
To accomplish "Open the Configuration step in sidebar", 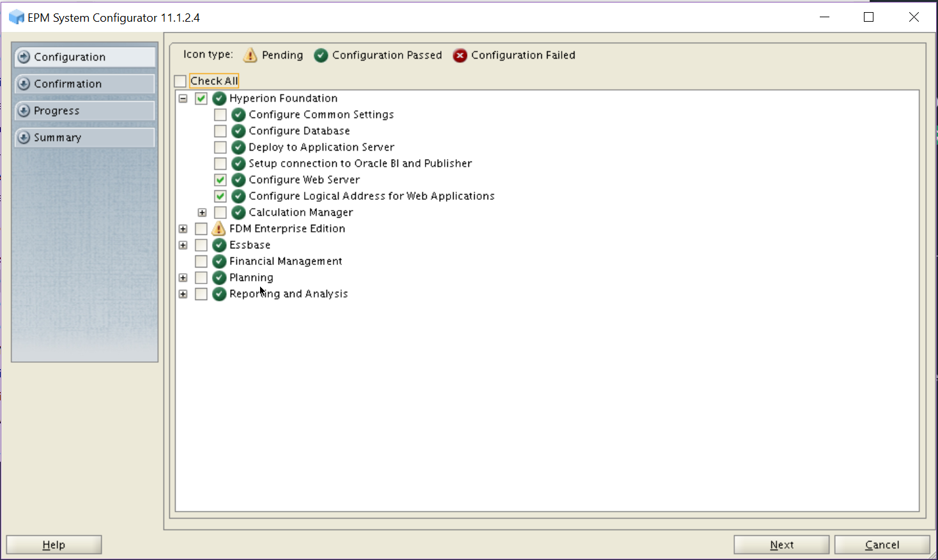I will point(85,57).
